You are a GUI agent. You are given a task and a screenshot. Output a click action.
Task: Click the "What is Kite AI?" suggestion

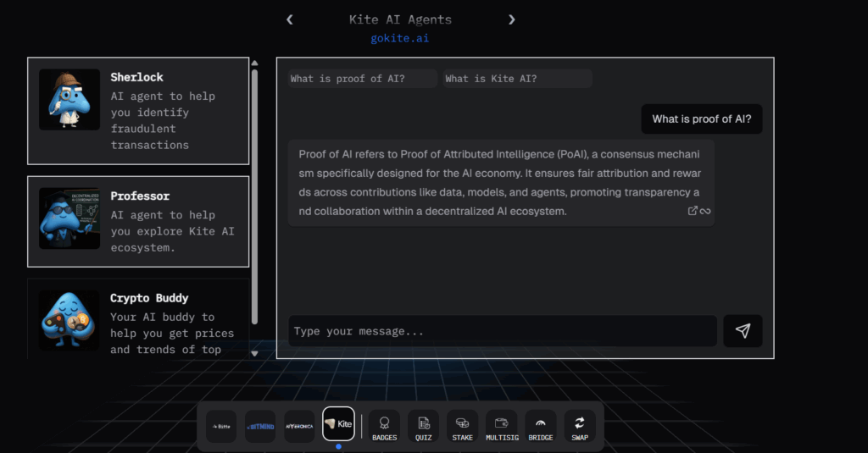[x=517, y=79]
